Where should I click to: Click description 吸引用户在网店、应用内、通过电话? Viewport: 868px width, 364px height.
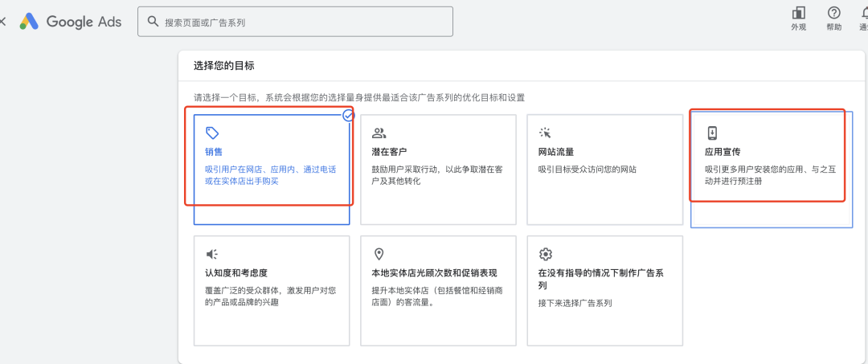270,175
